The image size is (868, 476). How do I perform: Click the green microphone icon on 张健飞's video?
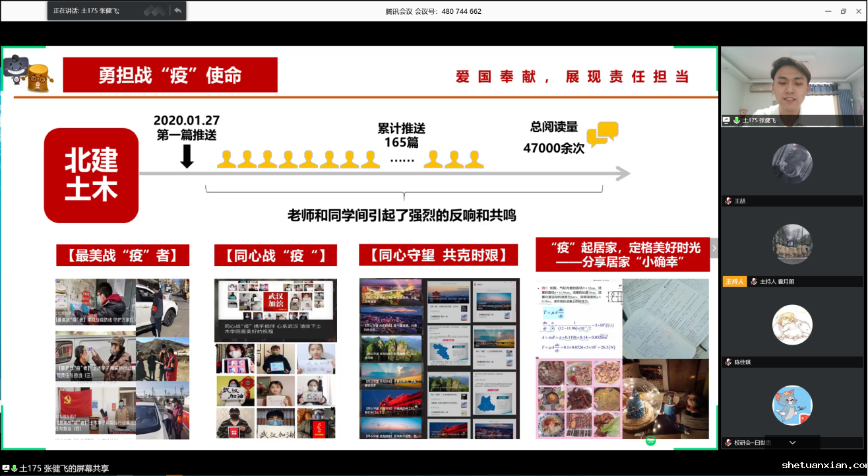[736, 120]
